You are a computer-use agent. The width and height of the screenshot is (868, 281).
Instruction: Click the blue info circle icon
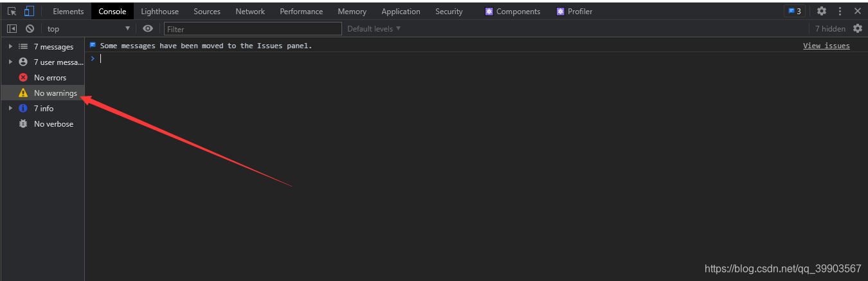tap(23, 108)
